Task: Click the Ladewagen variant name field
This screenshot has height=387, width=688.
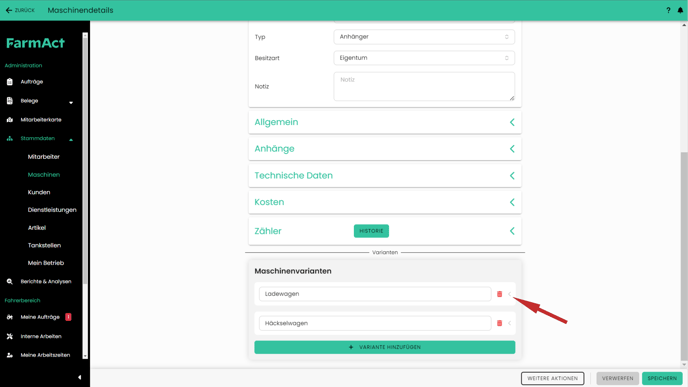Action: [x=375, y=294]
